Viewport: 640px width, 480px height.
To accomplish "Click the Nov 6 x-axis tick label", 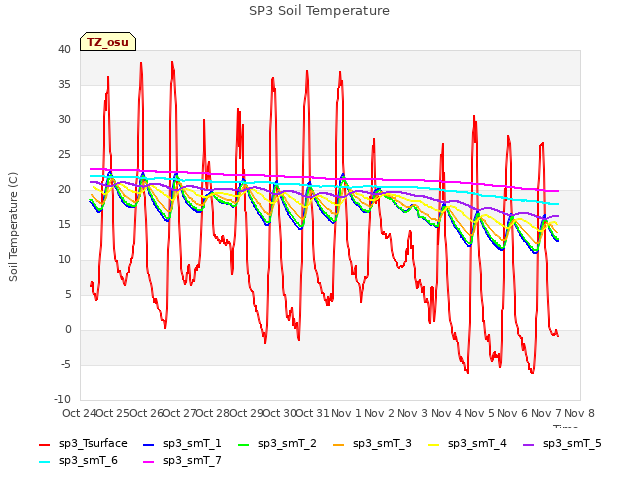I will 513,413.
